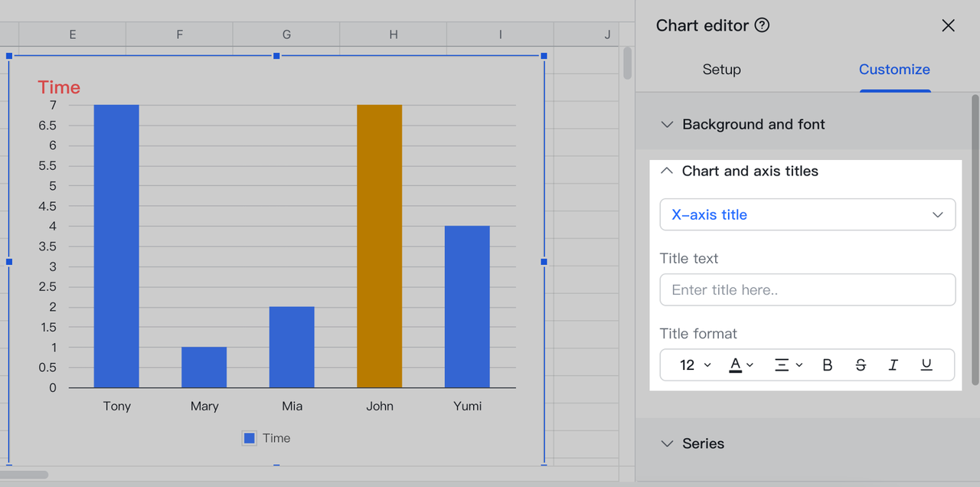Select the red Time chart title
980x487 pixels.
[58, 87]
